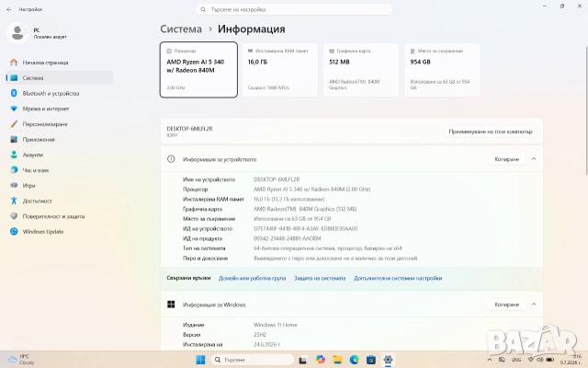Click the Система breadcrumb link
The image size is (588, 368).
click(x=181, y=29)
